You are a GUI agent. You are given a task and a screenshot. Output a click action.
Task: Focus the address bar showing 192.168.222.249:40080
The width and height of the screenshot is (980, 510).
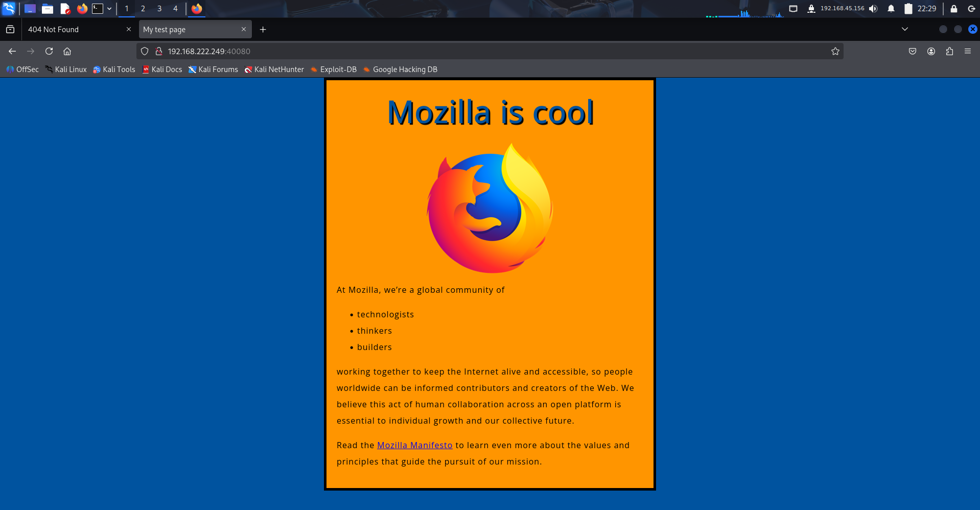491,51
